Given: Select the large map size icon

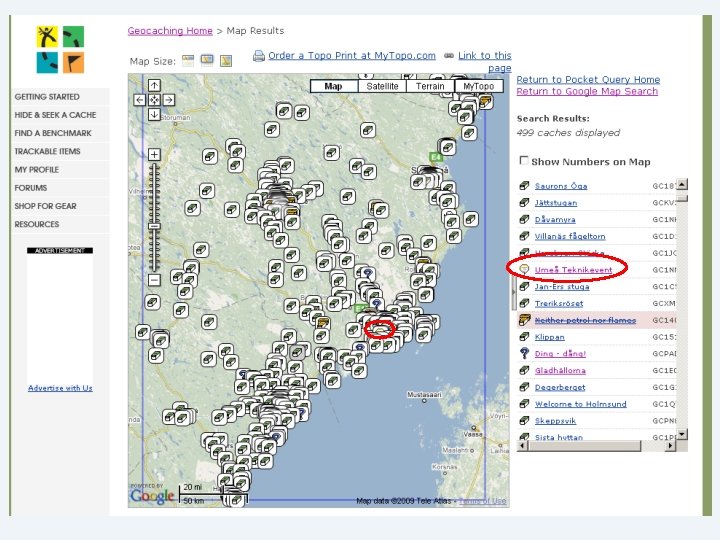Looking at the screenshot, I should point(225,61).
